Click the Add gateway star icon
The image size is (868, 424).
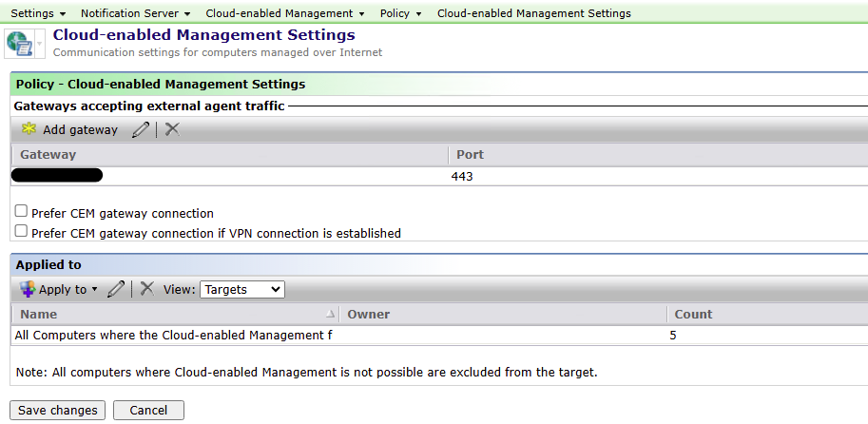click(x=29, y=129)
